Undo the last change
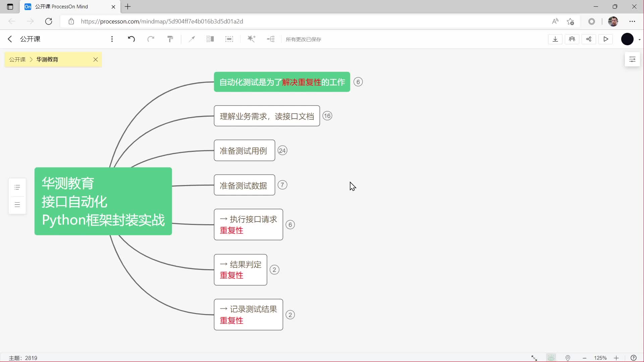644x362 pixels. pos(131,39)
